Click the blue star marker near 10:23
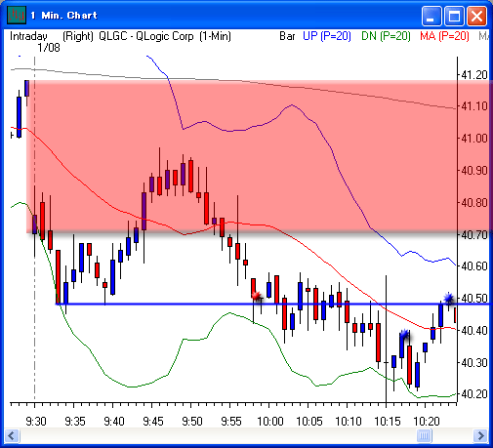Image resolution: width=493 pixels, height=448 pixels. 449,298
